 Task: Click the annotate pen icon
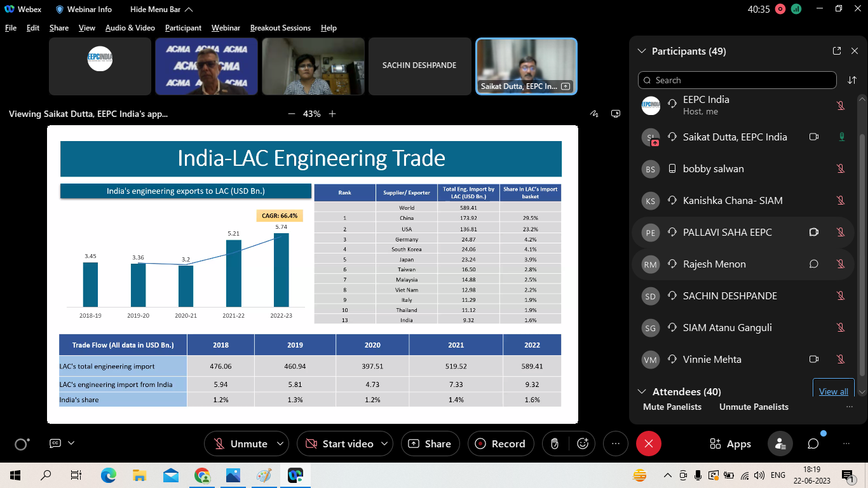click(595, 114)
